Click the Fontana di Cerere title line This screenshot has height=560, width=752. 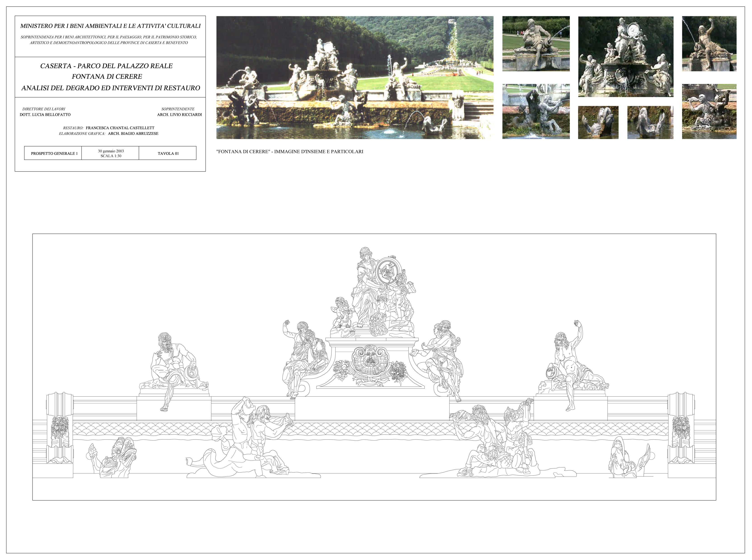tap(107, 77)
